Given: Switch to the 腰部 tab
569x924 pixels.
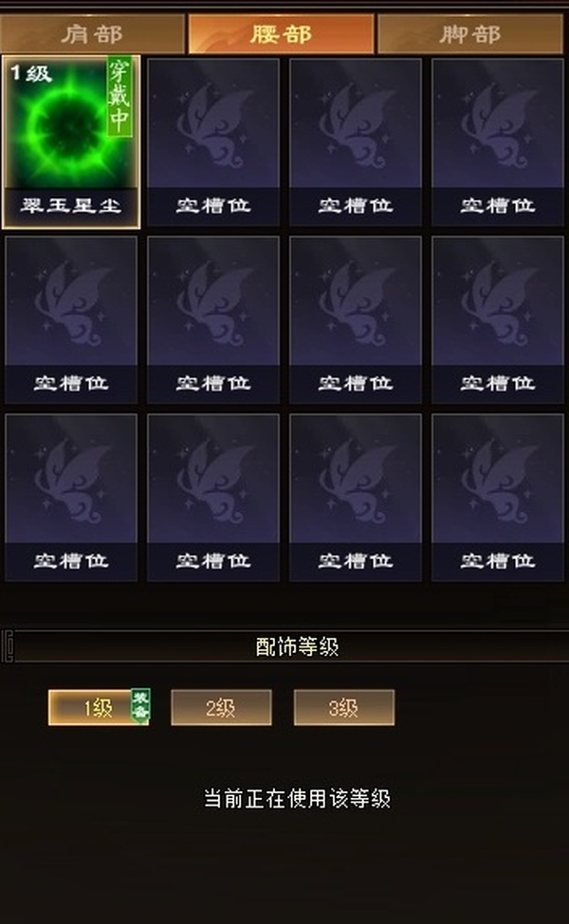Looking at the screenshot, I should (x=282, y=34).
